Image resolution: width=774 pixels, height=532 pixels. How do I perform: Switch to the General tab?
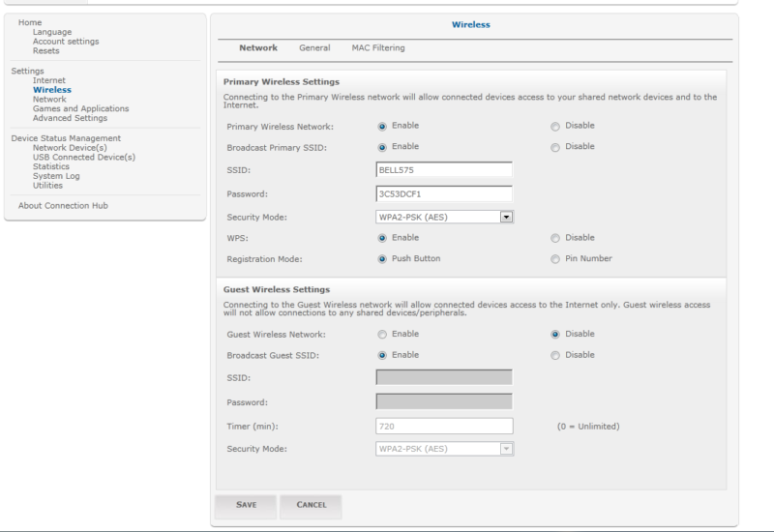point(314,48)
